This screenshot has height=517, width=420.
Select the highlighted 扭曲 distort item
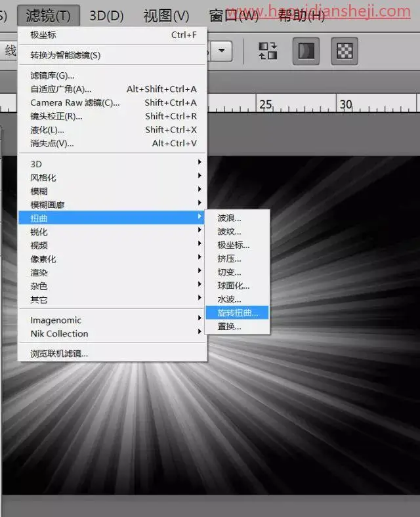click(113, 218)
